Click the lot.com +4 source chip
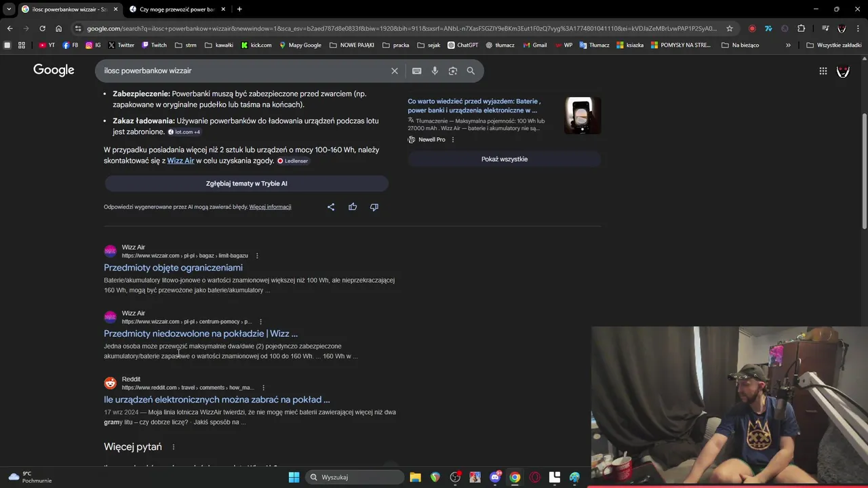 (x=184, y=132)
